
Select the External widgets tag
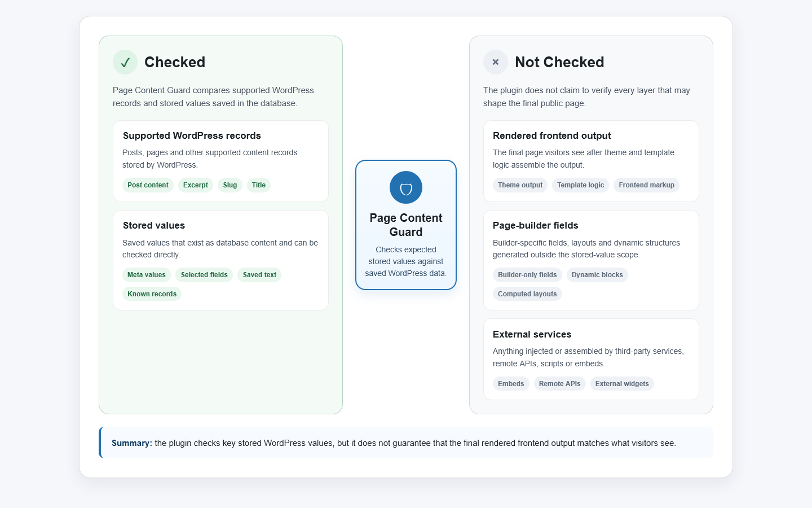622,384
